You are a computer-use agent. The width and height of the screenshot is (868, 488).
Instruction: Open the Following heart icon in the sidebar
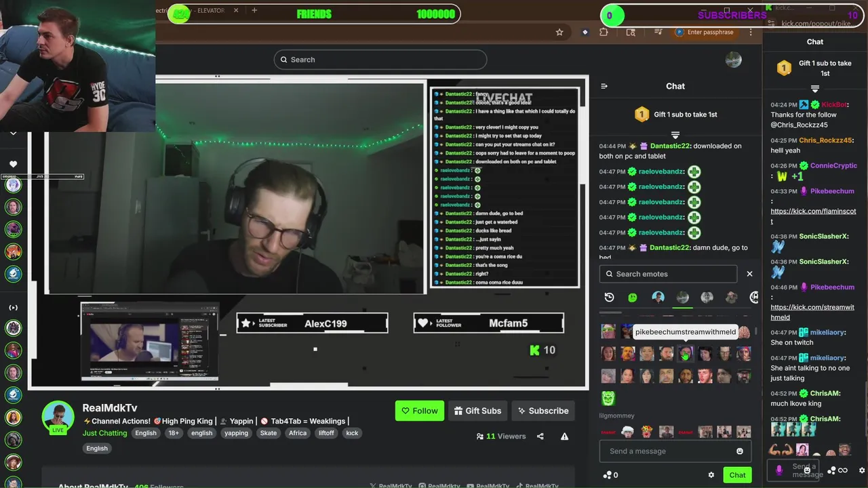tap(13, 164)
